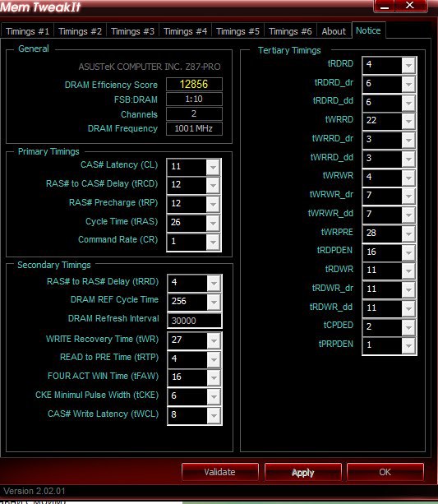Expand the Command Rate (CR) dropdown
Image resolution: width=438 pixels, height=504 pixels.
click(213, 242)
